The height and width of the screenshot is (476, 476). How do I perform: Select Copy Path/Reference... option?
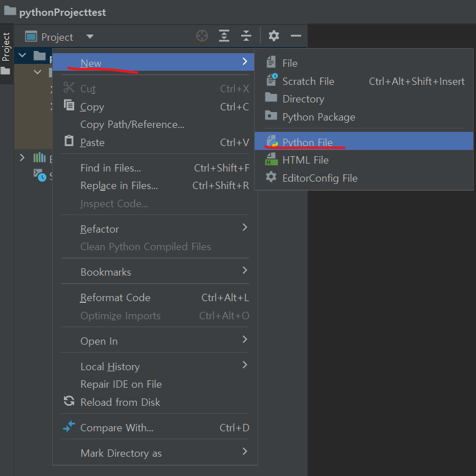pos(155,125)
